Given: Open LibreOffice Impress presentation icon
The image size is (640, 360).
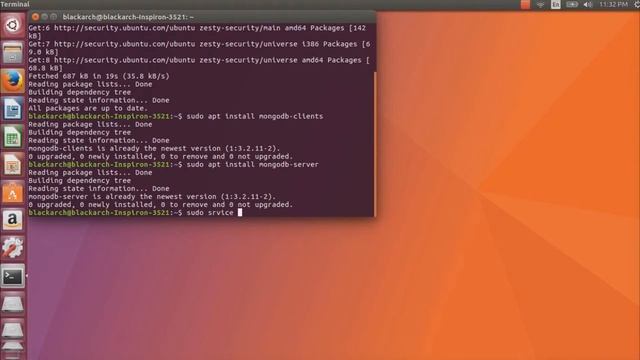Looking at the screenshot, I should tap(13, 164).
